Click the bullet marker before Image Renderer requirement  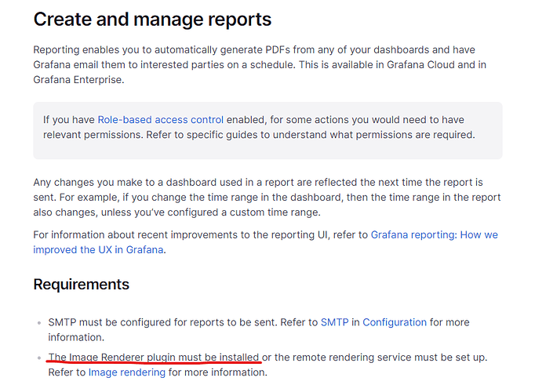pos(40,358)
